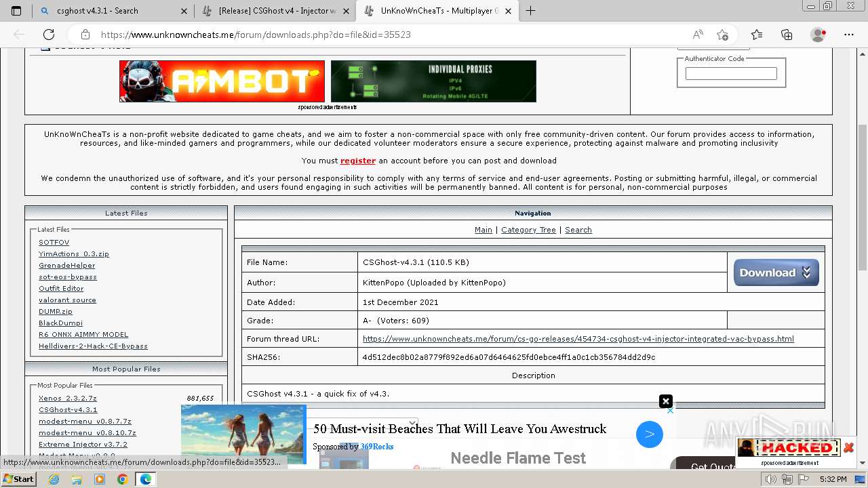Open the downloads Search link
Screen dimensions: 868x488
point(578,230)
